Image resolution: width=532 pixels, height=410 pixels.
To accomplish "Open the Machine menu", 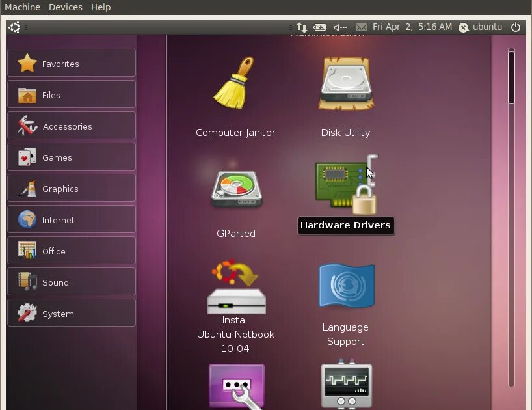I will pos(22,7).
